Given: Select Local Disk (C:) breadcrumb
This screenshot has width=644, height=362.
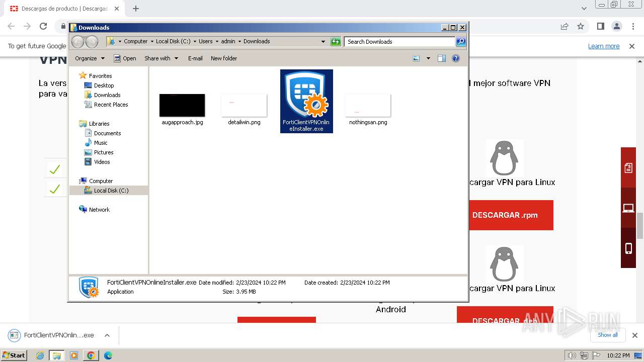Looking at the screenshot, I should (x=173, y=42).
